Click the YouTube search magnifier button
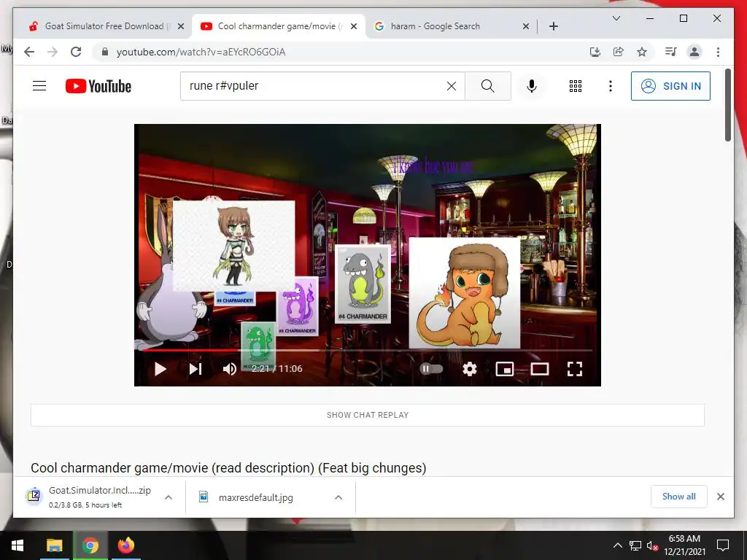This screenshot has width=747, height=560. (488, 86)
